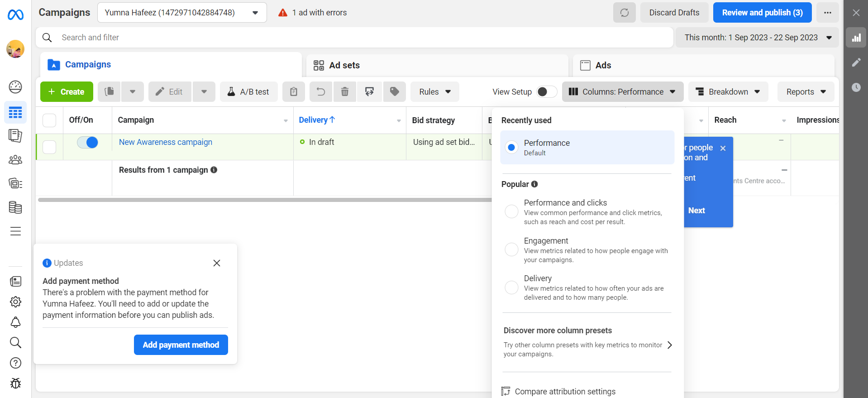Open Ads reporting pages icon in sidebar
868x398 pixels.
15,136
